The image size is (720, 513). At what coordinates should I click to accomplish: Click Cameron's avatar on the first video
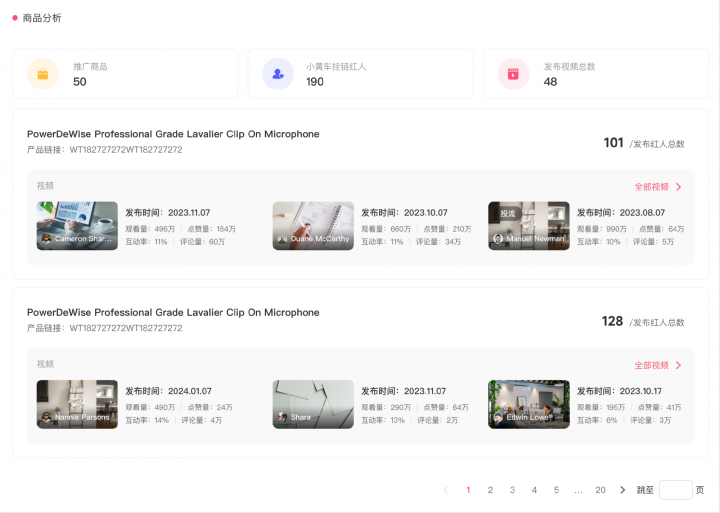pos(46,240)
